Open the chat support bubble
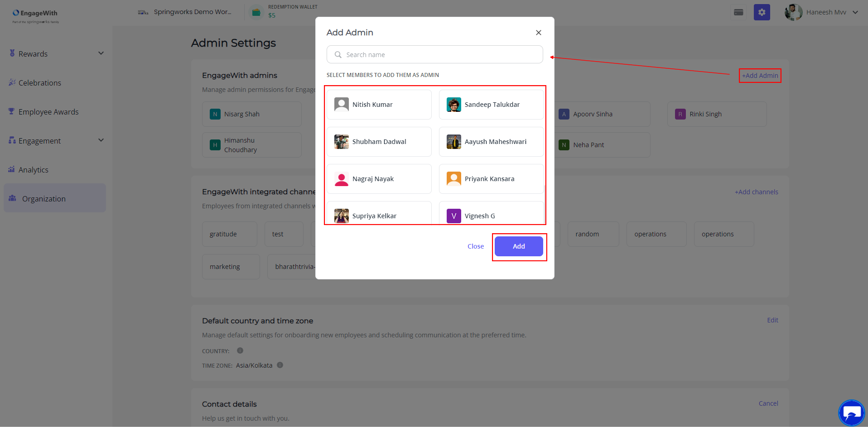This screenshot has height=427, width=868. [852, 413]
